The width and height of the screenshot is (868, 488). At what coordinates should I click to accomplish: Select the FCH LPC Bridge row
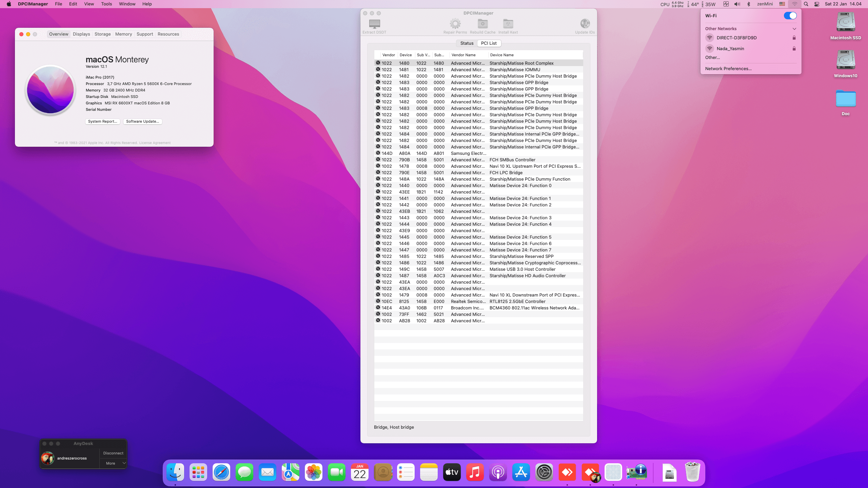pyautogui.click(x=478, y=172)
